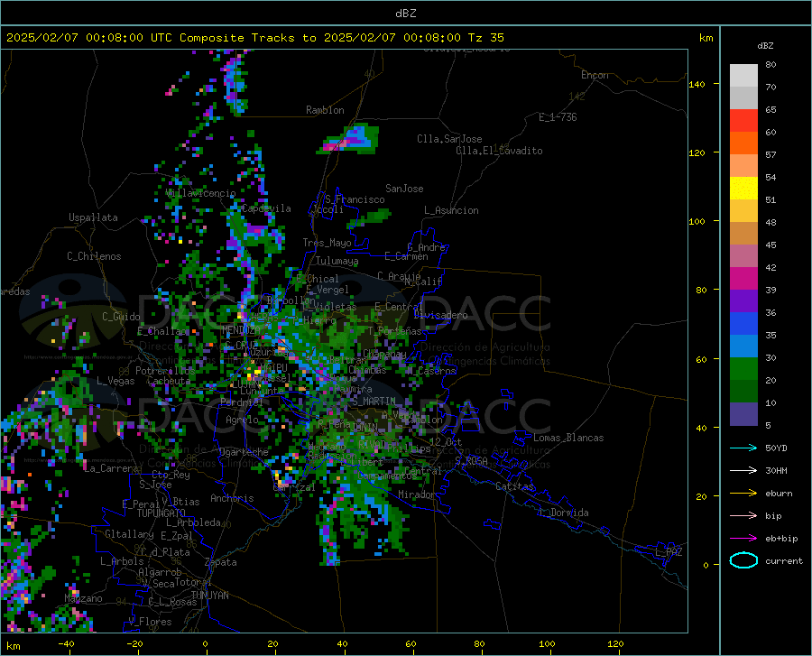Click the E_1-736 place label

[x=558, y=117]
